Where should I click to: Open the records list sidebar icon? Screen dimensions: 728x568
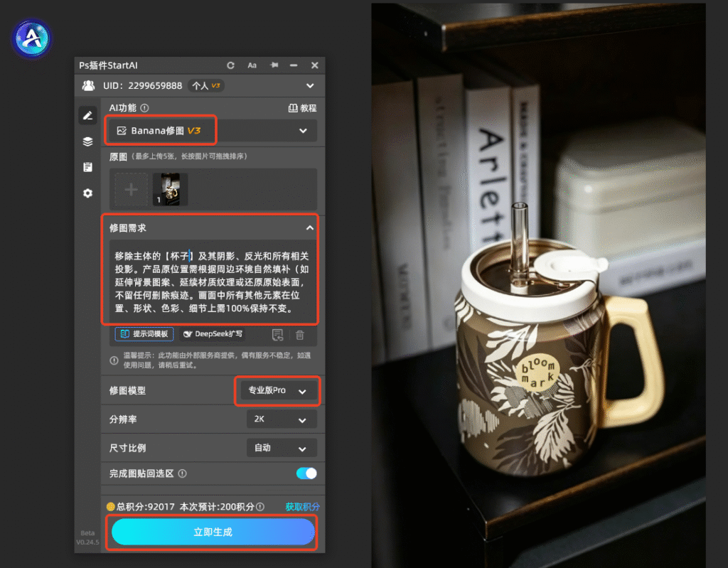(87, 167)
